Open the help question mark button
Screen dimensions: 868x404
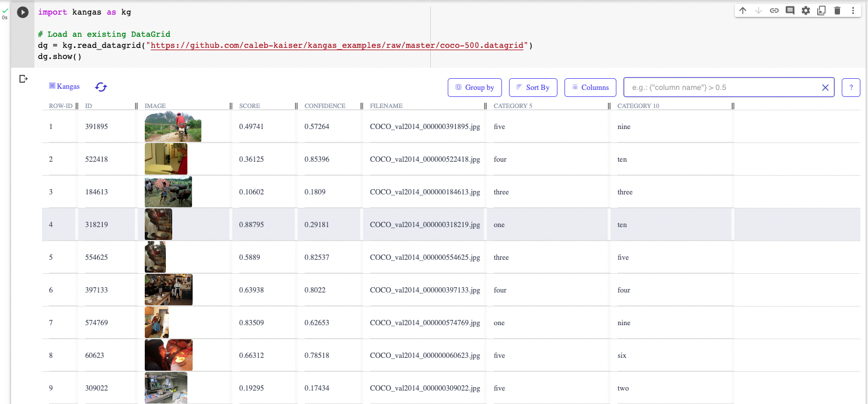pos(851,88)
